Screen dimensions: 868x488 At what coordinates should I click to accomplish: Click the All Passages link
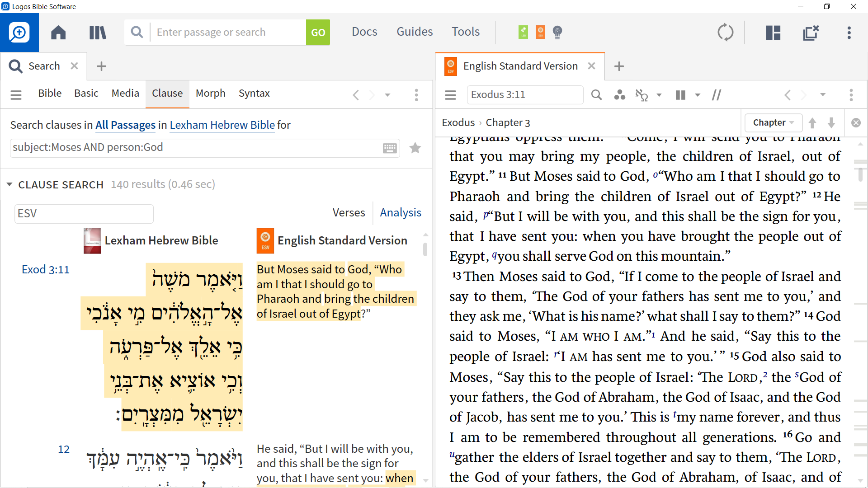pos(125,125)
